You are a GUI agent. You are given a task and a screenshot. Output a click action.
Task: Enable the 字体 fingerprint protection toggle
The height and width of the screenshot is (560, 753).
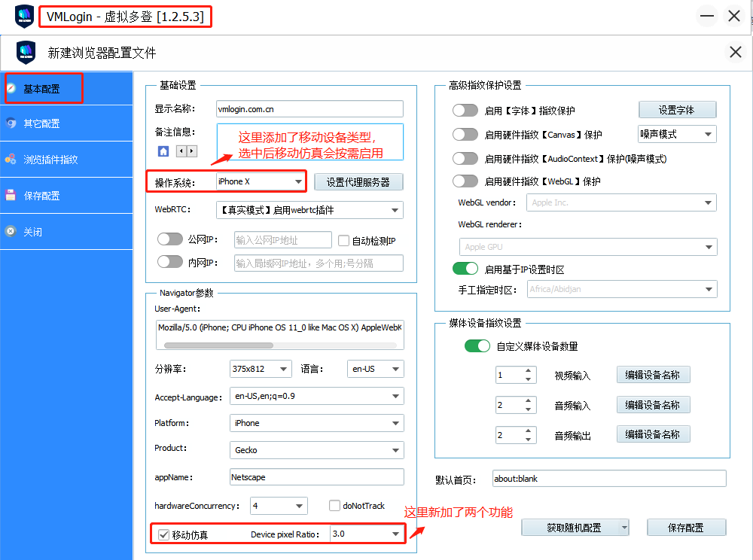[465, 111]
